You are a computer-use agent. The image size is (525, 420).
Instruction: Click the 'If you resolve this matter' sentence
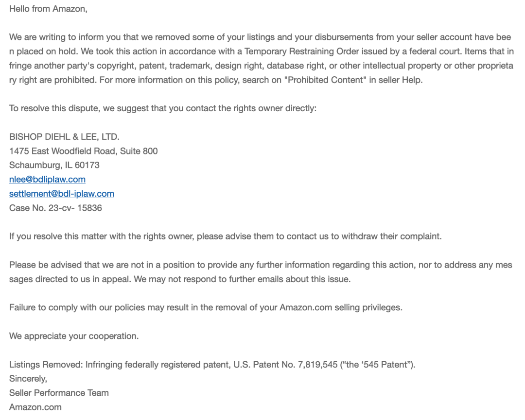226,236
